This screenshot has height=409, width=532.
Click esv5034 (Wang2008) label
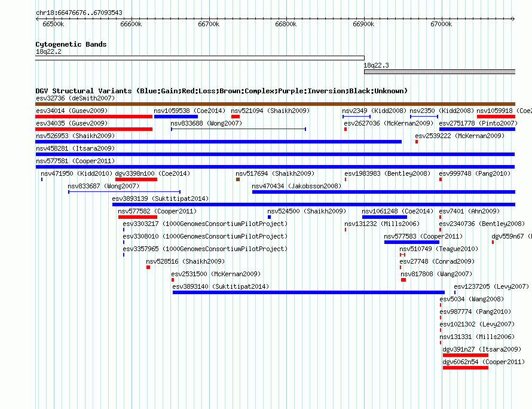point(472,299)
